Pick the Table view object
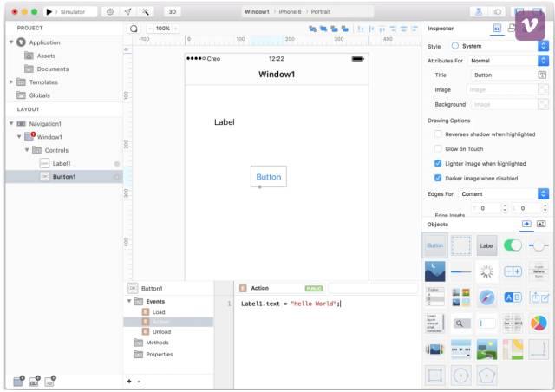The height and width of the screenshot is (392, 555). coord(434,297)
